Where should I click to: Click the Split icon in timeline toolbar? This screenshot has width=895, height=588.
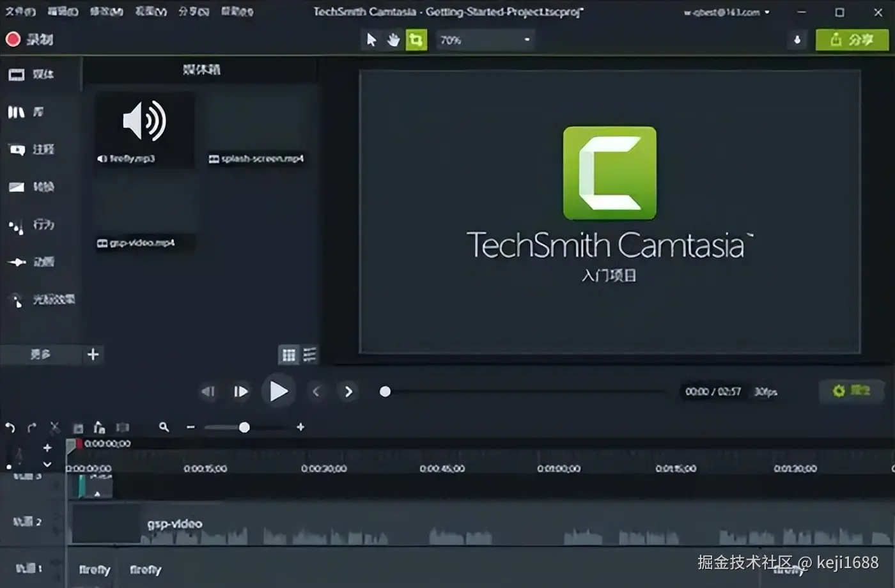(x=123, y=428)
